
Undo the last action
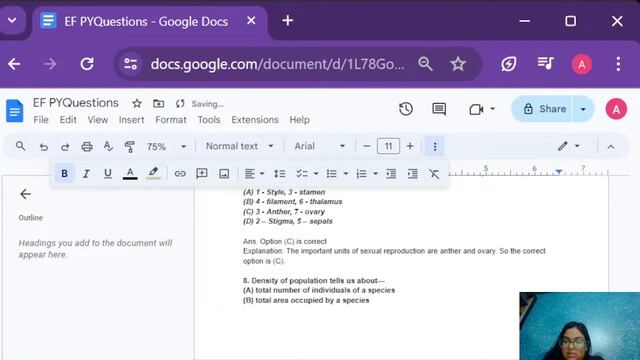44,147
